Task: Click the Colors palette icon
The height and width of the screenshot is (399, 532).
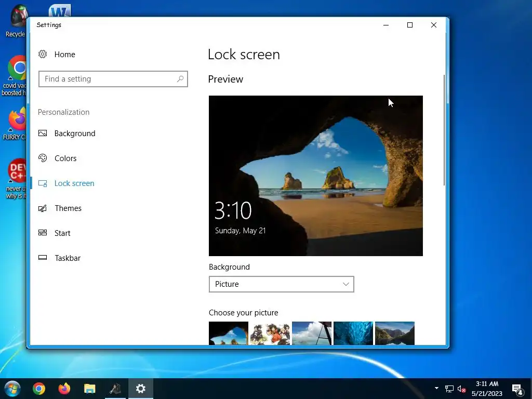Action: coord(43,158)
